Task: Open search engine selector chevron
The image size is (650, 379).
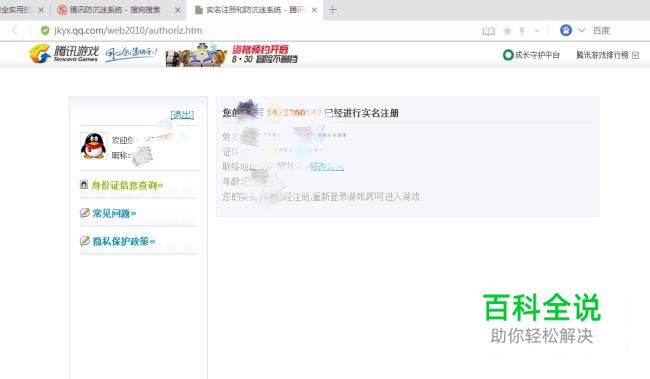Action: (x=581, y=30)
